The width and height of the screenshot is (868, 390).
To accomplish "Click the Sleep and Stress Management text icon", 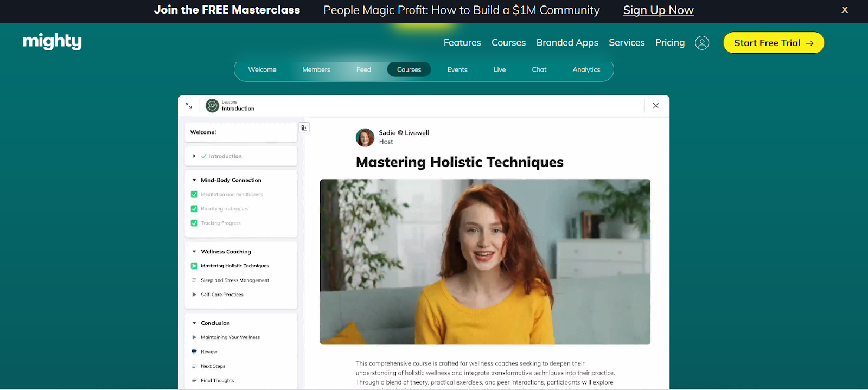I will 194,280.
